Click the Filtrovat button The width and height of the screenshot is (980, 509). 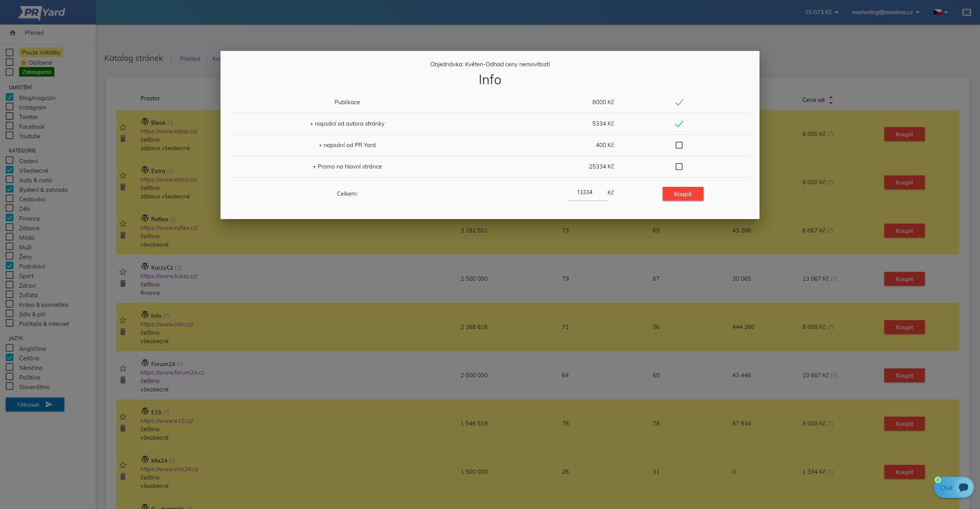pos(35,404)
